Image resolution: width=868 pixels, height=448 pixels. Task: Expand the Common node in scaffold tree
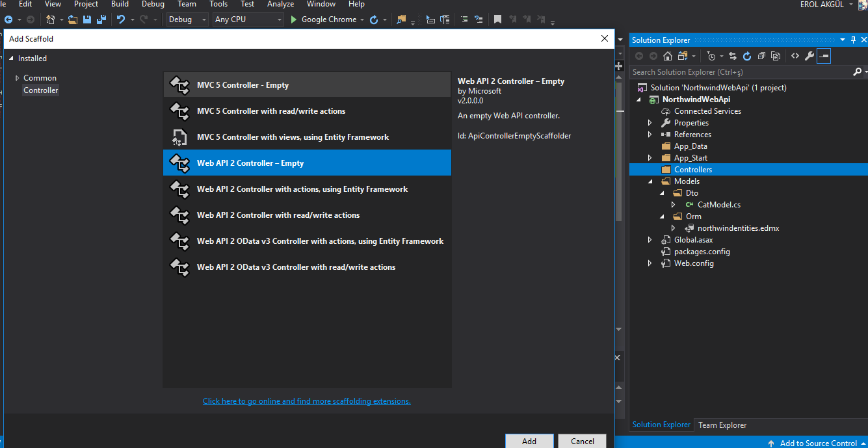tap(18, 78)
